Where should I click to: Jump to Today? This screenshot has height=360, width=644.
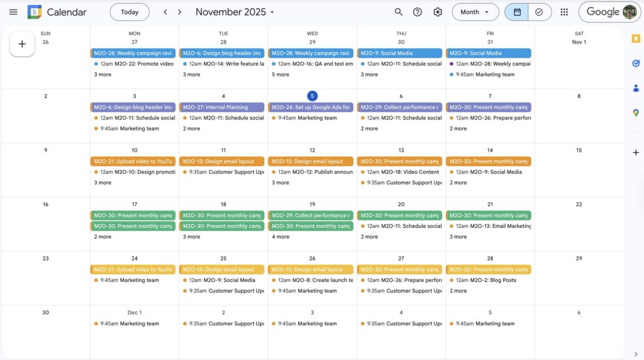coord(130,12)
